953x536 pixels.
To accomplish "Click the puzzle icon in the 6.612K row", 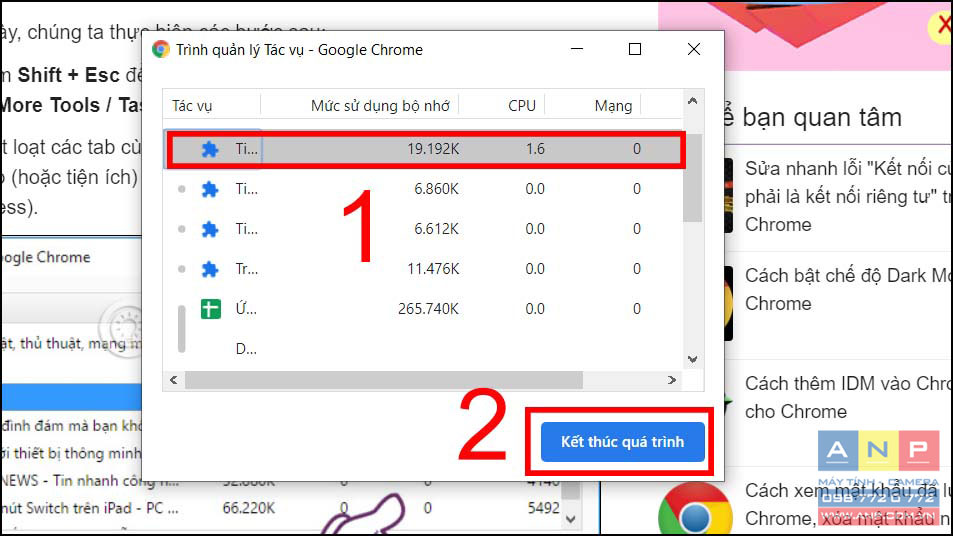I will pos(210,229).
